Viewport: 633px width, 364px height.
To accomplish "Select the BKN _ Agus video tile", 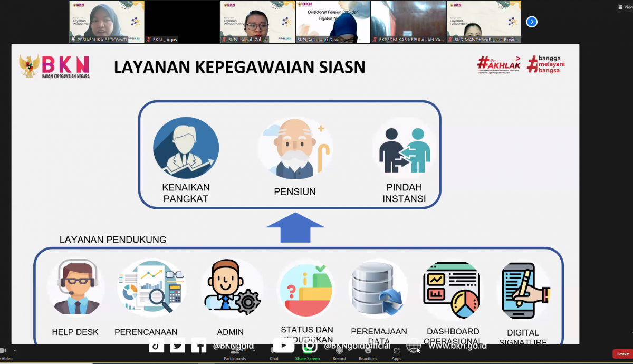I will (182, 22).
